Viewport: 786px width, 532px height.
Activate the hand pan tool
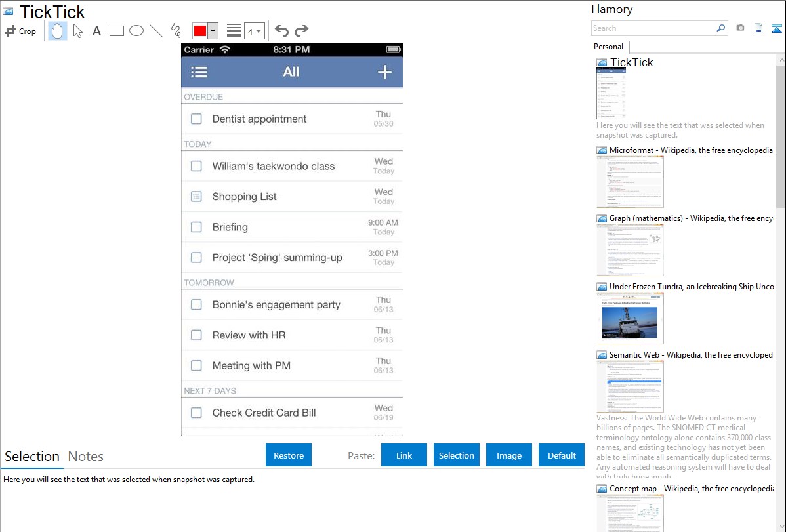click(58, 31)
